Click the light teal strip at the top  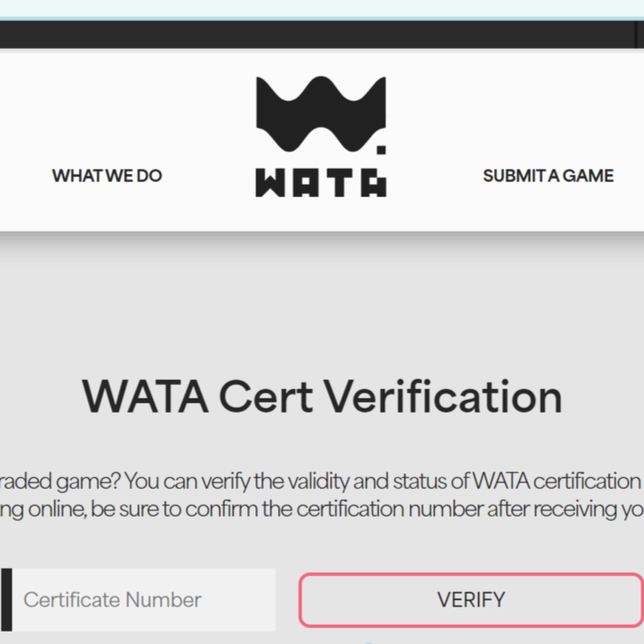click(322, 8)
